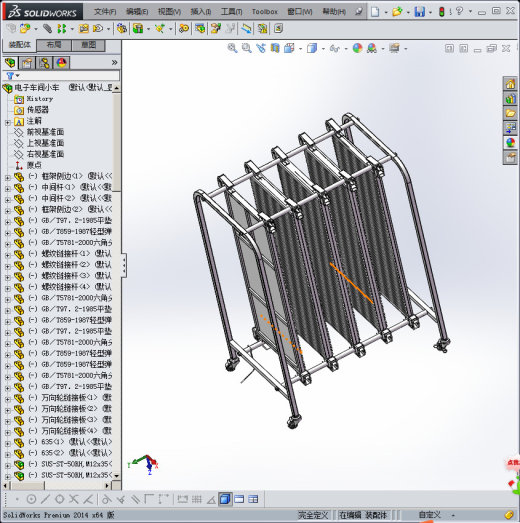Click the 自定义 units button in status bar
Screen dimensions: 520x523
point(430,515)
